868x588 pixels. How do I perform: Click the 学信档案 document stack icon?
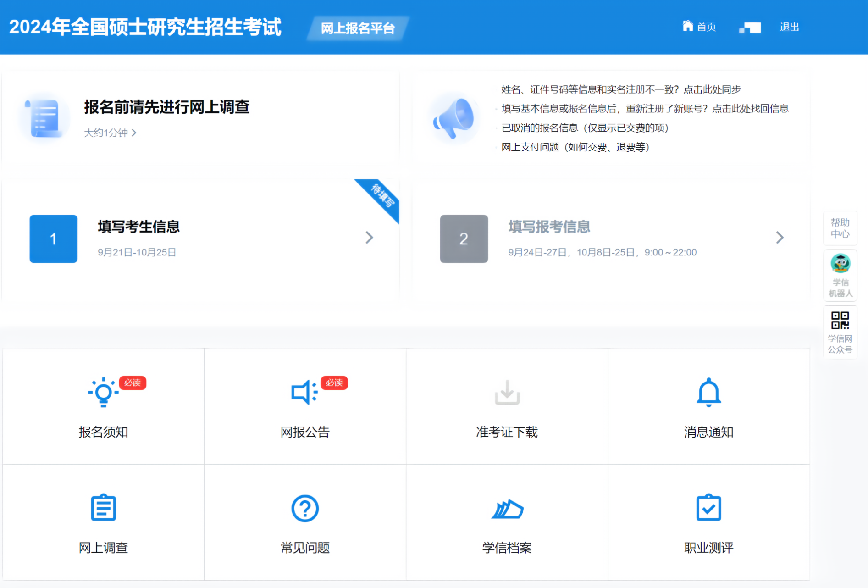pyautogui.click(x=506, y=508)
